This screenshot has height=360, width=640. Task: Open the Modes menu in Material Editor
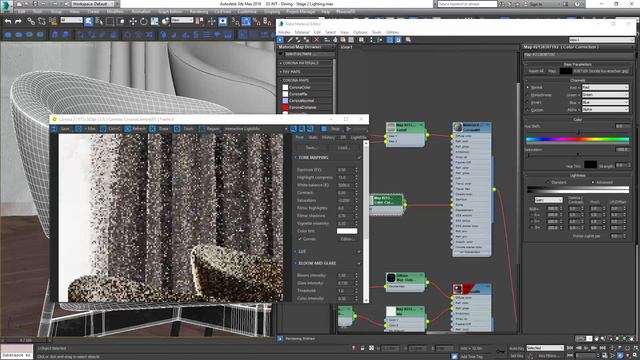pyautogui.click(x=284, y=32)
